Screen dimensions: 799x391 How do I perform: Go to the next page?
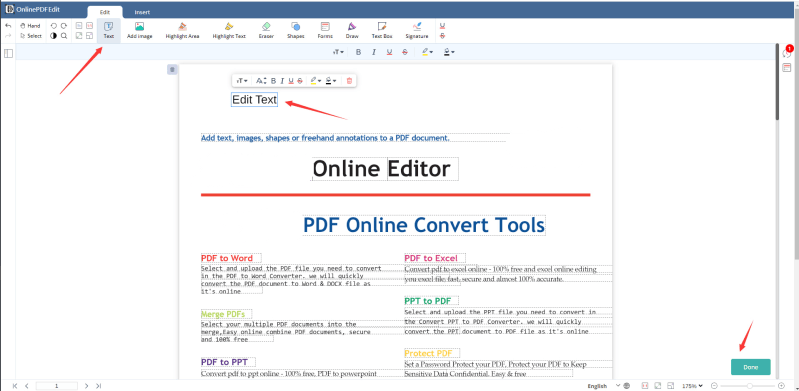87,386
